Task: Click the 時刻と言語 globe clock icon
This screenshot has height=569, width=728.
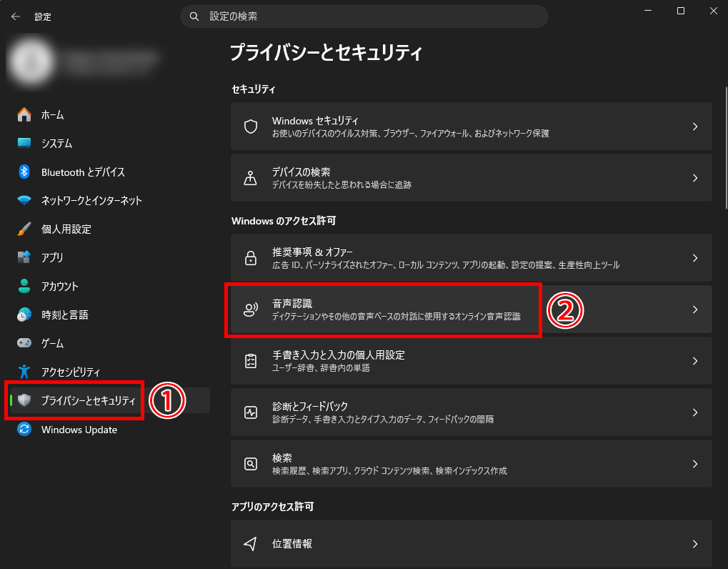Action: pyautogui.click(x=24, y=315)
